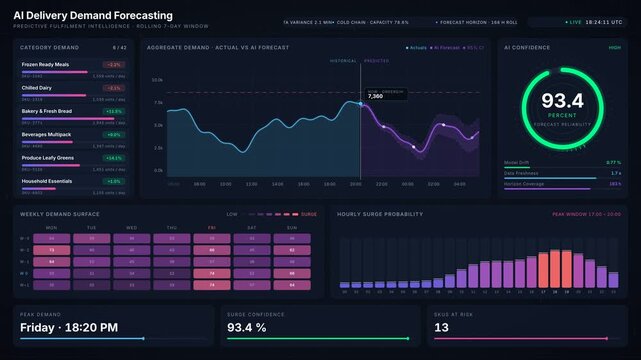Screen dimensions: 641x360
Task: Click the Data Freshness progress bar
Action: pyautogui.click(x=563, y=178)
